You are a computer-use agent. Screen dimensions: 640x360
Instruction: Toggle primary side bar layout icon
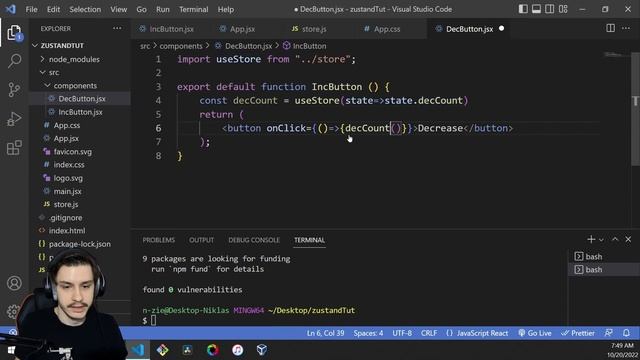(523, 9)
